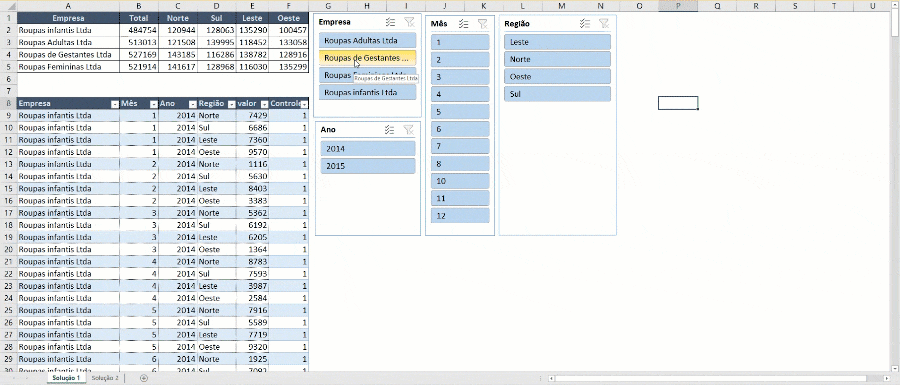Select month 11 in Mês slicer
Image resolution: width=900 pixels, height=385 pixels.
(460, 198)
